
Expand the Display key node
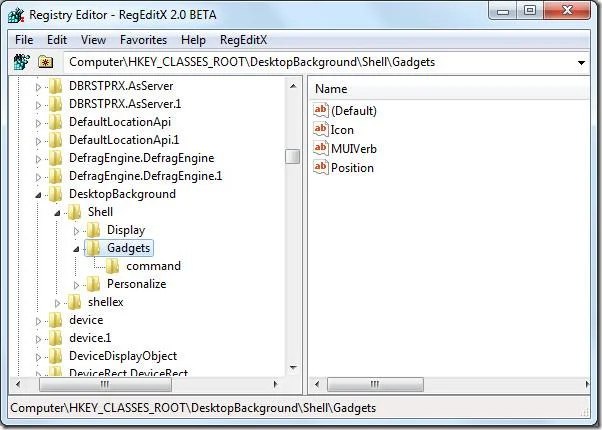point(76,231)
